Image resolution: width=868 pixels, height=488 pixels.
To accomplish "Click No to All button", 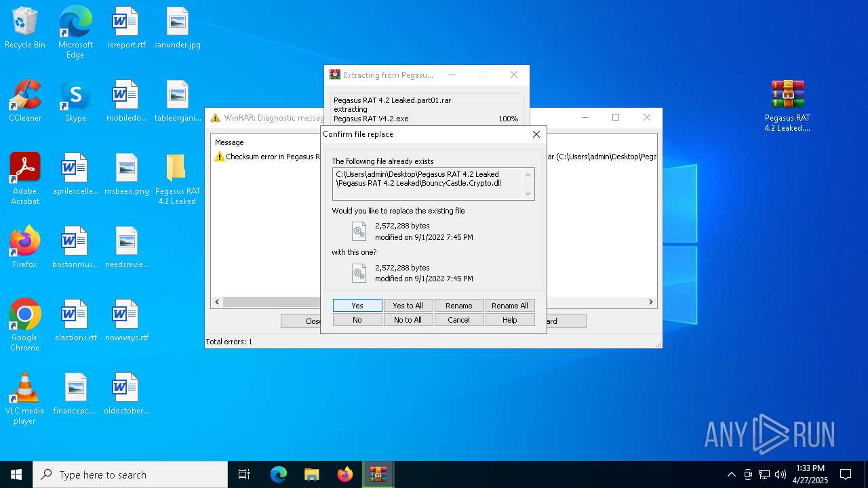I will pos(408,320).
